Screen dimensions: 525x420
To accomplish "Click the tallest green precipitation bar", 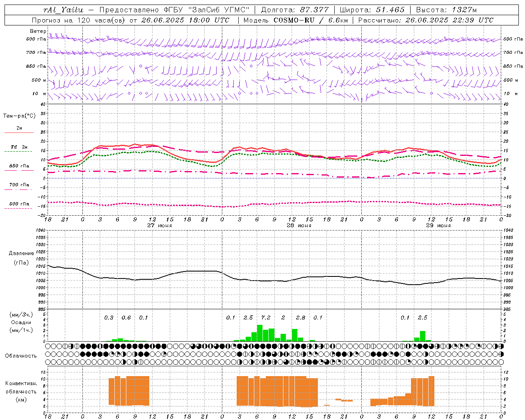I will (x=260, y=333).
